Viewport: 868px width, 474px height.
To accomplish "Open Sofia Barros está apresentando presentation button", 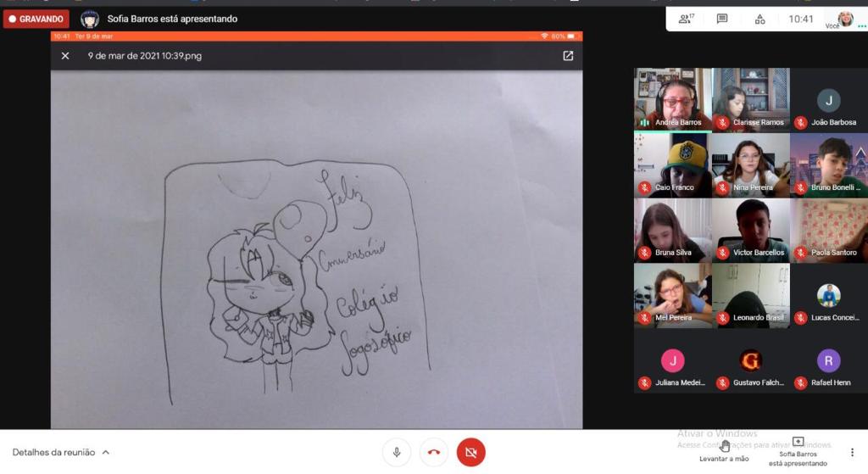I will 798,451.
